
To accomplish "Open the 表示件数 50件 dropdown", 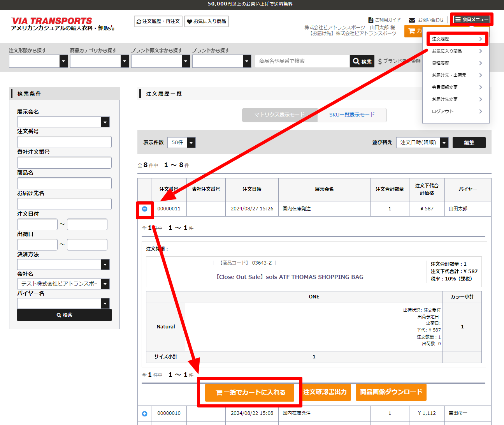I will point(181,143).
